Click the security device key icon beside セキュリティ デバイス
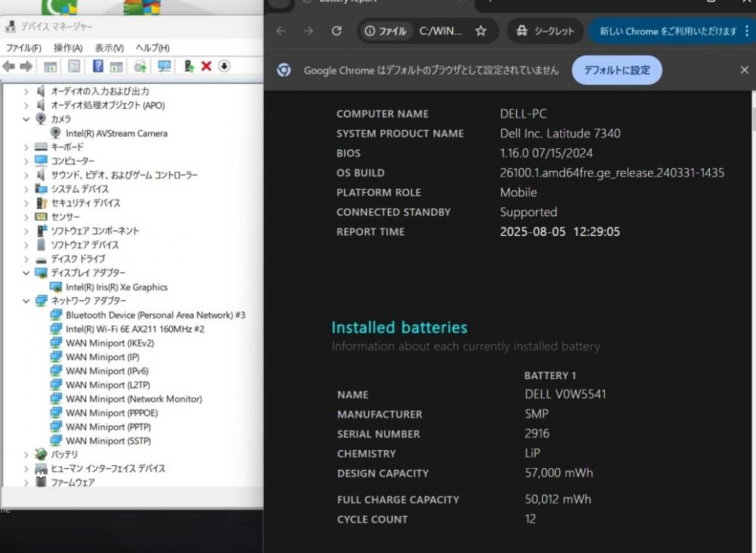This screenshot has height=553, width=756. pos(42,203)
